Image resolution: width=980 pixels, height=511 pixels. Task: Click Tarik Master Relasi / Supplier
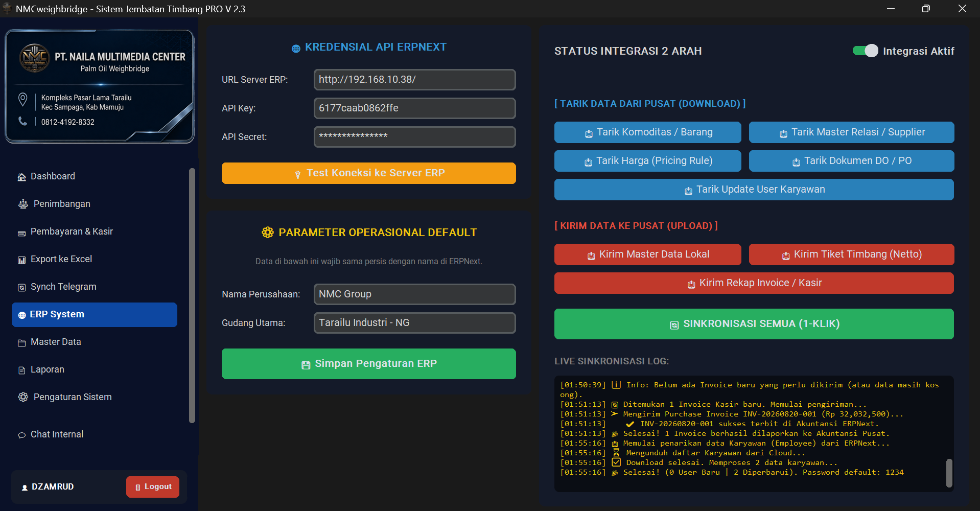pos(851,132)
